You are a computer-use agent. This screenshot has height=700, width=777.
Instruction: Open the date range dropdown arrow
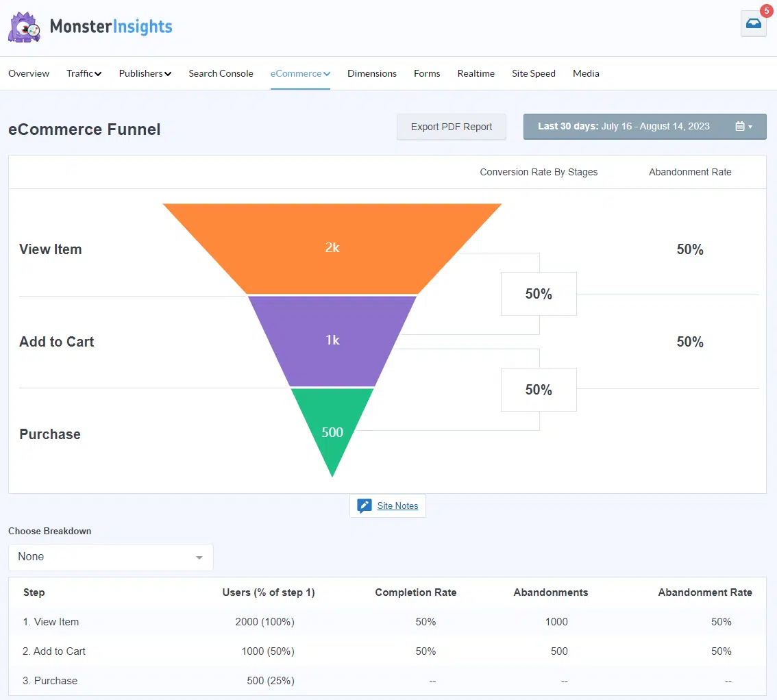click(751, 126)
